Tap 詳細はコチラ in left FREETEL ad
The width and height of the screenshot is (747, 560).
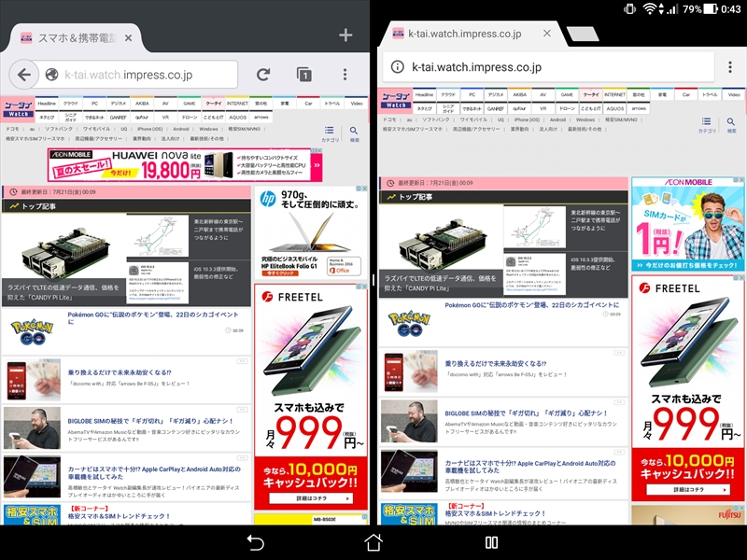click(311, 498)
